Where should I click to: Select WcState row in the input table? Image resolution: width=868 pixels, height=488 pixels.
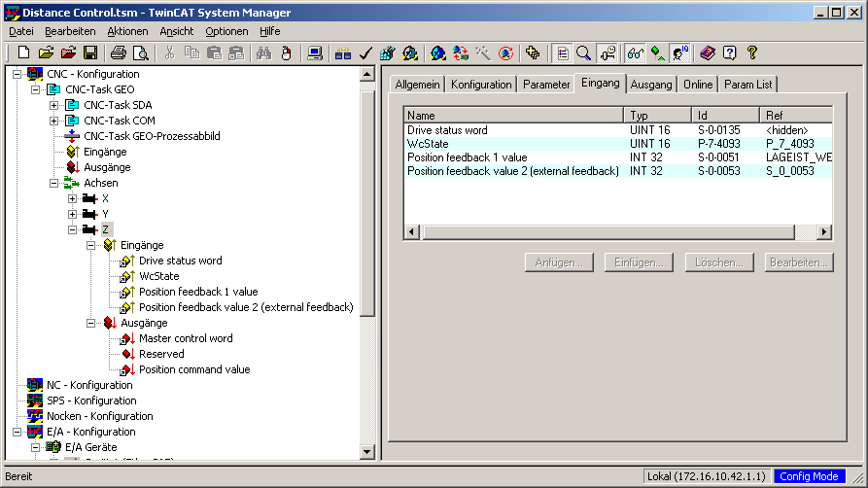point(618,144)
